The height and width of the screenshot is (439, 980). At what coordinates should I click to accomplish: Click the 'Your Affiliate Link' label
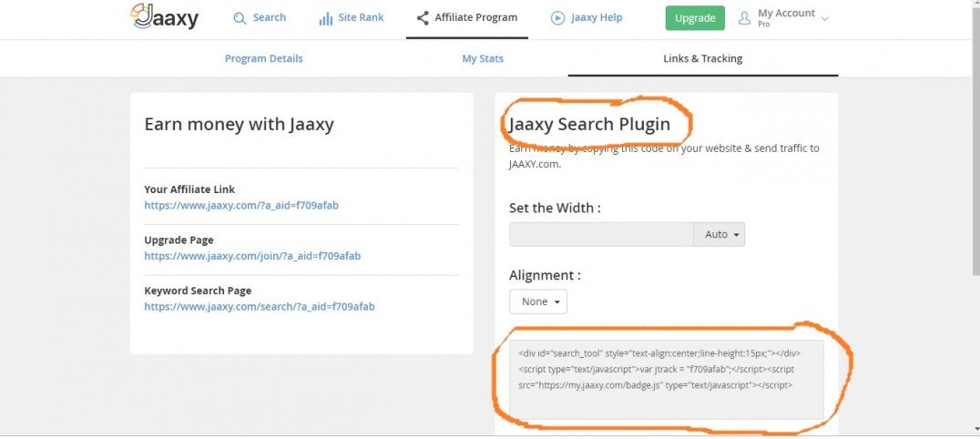189,189
